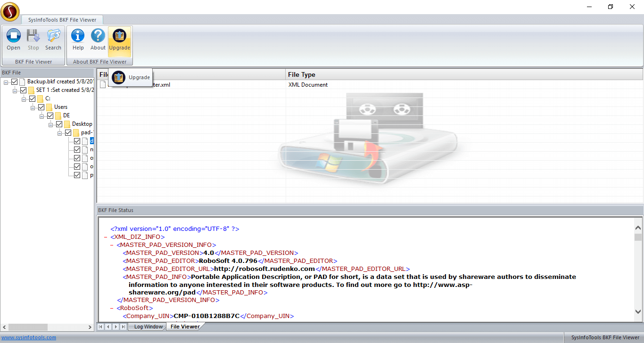Collapse the Desktop tree node

pyautogui.click(x=51, y=124)
